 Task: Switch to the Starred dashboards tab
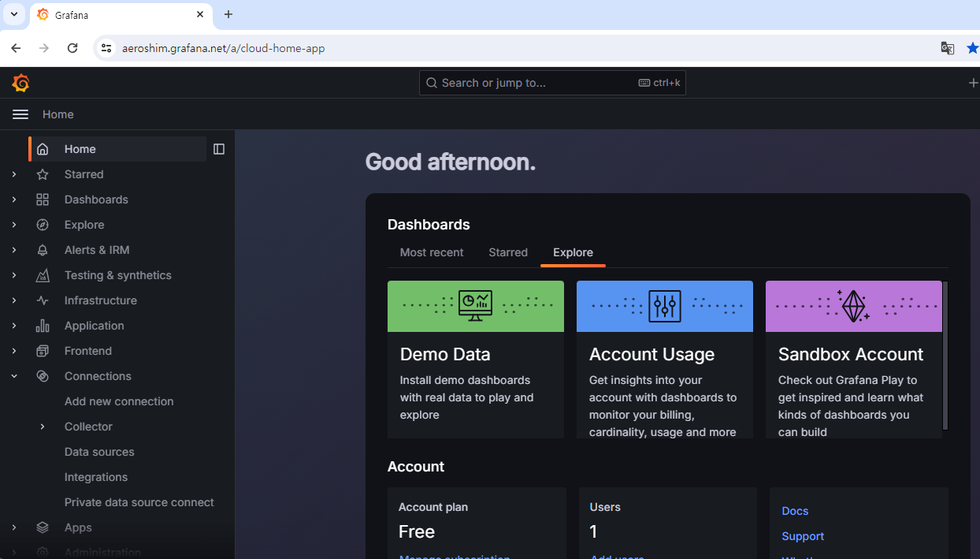(x=508, y=252)
